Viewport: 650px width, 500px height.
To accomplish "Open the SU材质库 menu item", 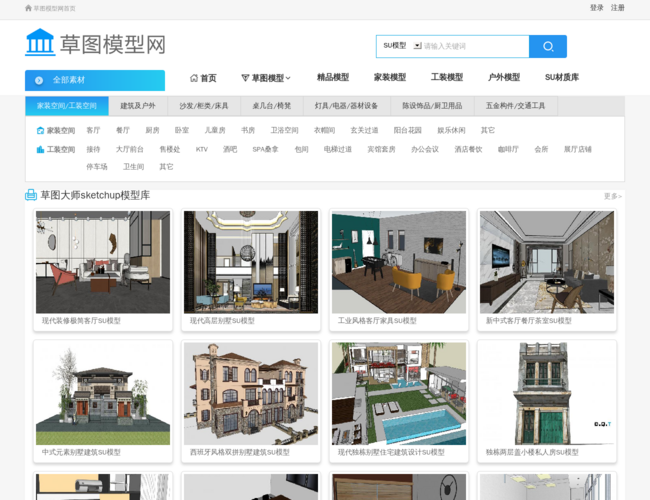I will tap(561, 78).
